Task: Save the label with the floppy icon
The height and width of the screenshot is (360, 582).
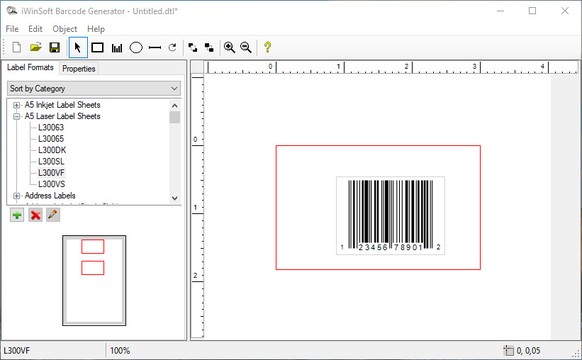Action: click(x=55, y=48)
